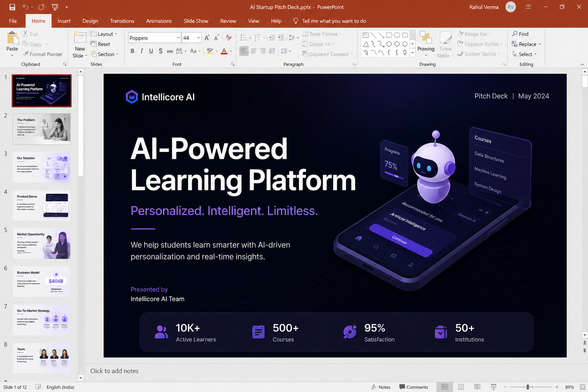Viewport: 588px width, 392px height.
Task: Open the Change Case Aa dropdown
Action: point(195,51)
